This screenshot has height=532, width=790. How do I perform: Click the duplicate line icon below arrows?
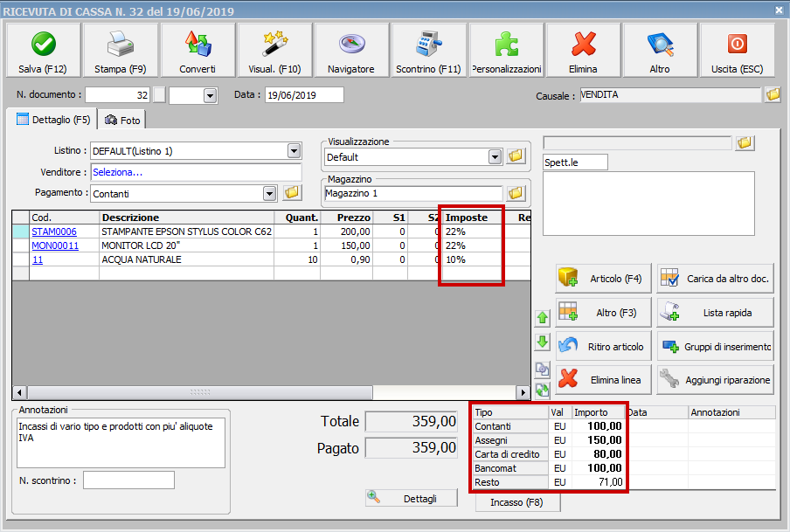(x=543, y=370)
